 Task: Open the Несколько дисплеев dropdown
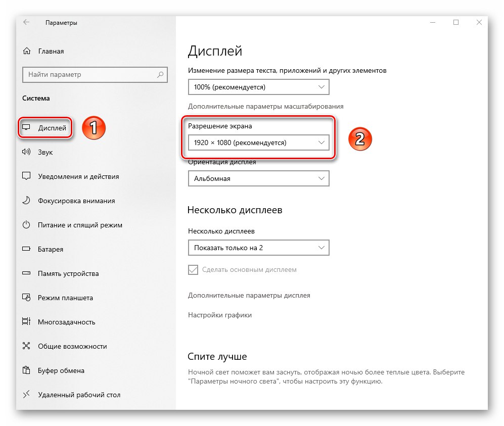(x=258, y=248)
